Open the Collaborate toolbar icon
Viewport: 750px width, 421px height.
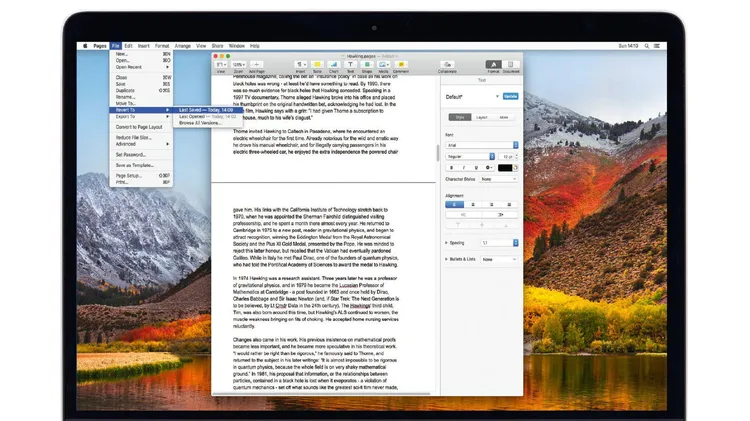447,64
